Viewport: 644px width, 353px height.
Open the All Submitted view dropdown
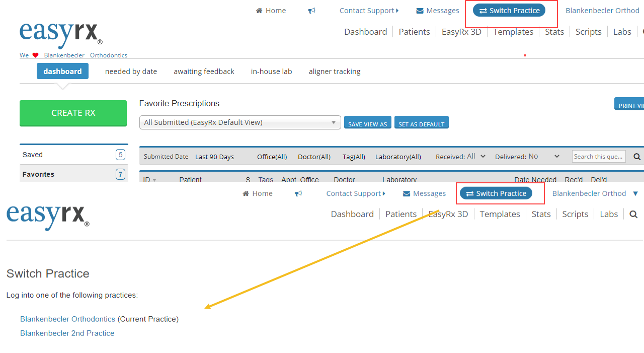[x=240, y=122]
